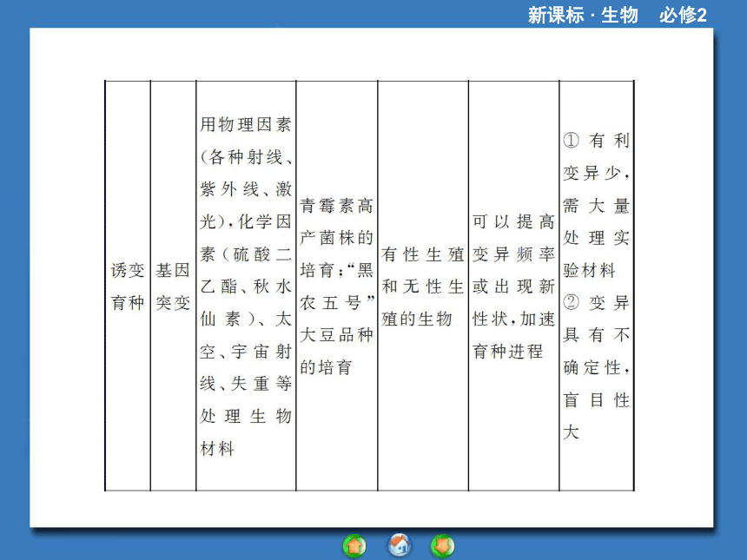The width and height of the screenshot is (747, 560).
Task: Click the text 盲目性 in the disadvantages column
Action: point(596,400)
